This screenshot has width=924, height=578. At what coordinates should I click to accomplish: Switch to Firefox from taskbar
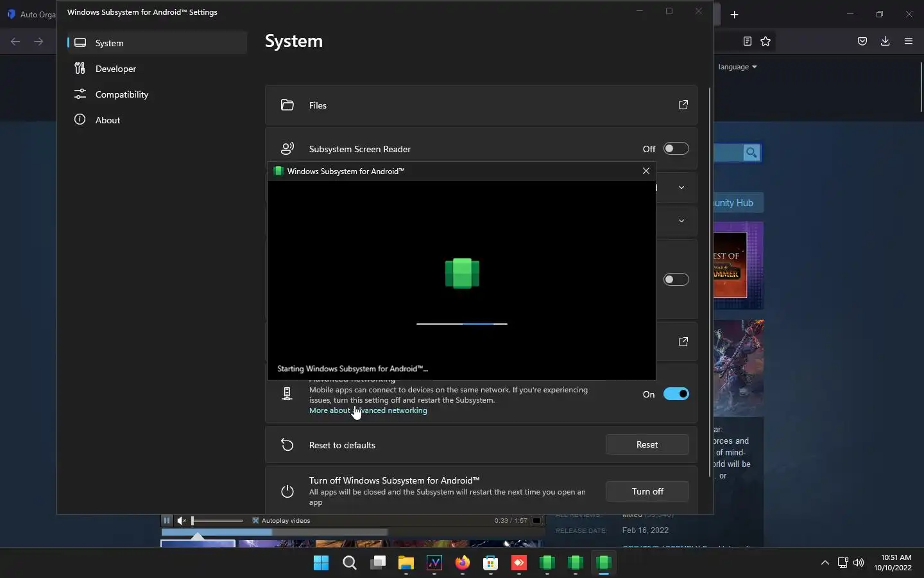(463, 563)
